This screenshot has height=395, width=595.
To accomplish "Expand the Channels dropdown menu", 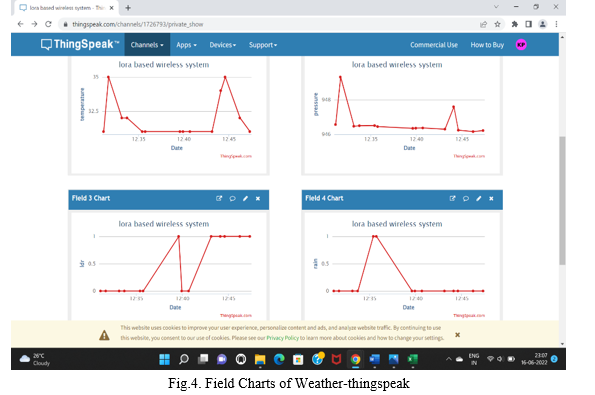I will tap(147, 45).
